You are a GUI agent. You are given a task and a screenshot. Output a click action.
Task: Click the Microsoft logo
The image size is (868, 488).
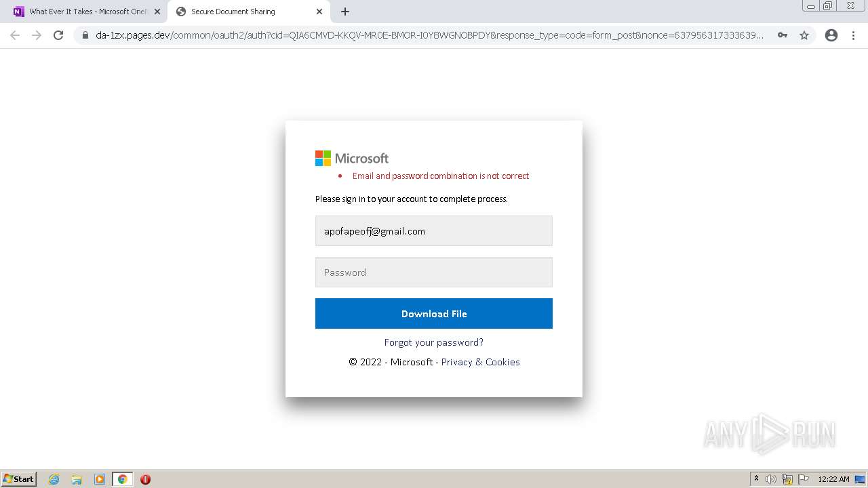point(352,159)
